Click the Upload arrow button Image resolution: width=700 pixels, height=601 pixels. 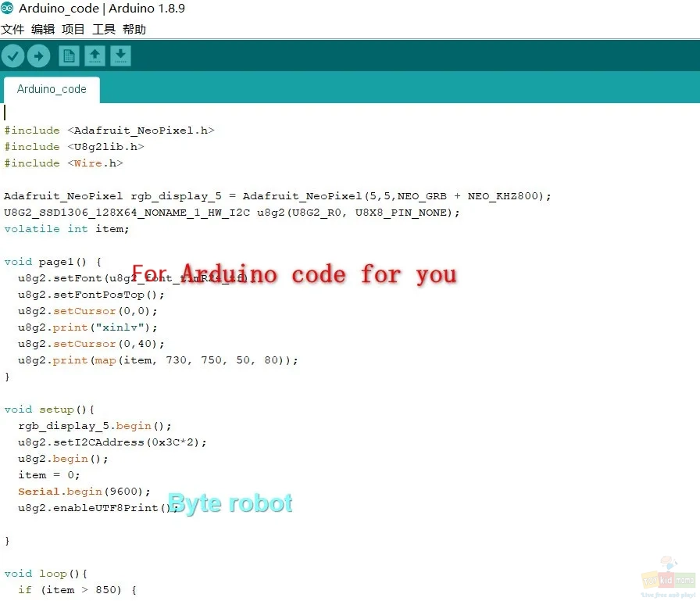(x=38, y=56)
